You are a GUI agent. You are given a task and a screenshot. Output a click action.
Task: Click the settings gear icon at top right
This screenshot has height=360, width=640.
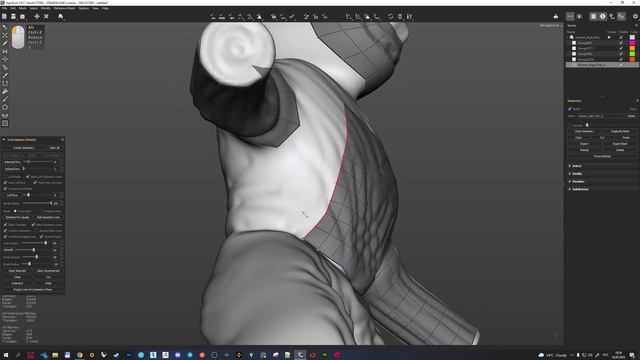(635, 16)
